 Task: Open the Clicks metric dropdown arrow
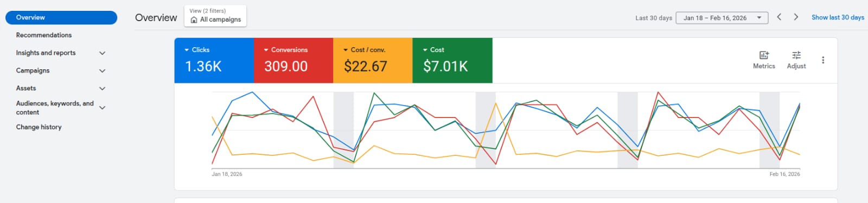point(187,50)
